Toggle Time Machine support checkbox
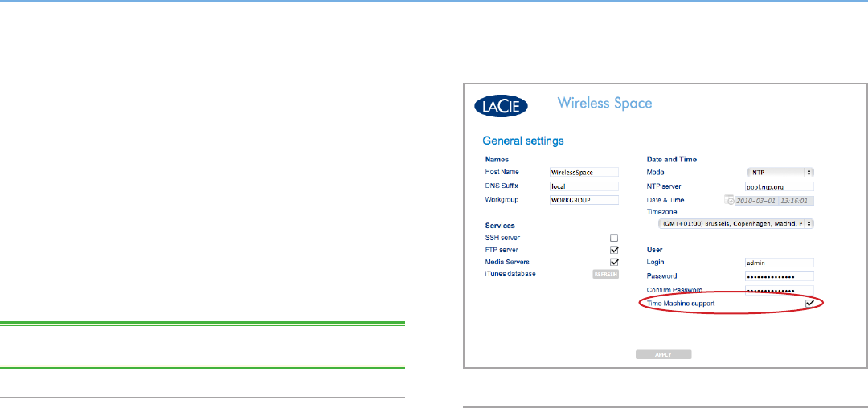Image resolution: width=868 pixels, height=408 pixels. pyautogui.click(x=809, y=304)
